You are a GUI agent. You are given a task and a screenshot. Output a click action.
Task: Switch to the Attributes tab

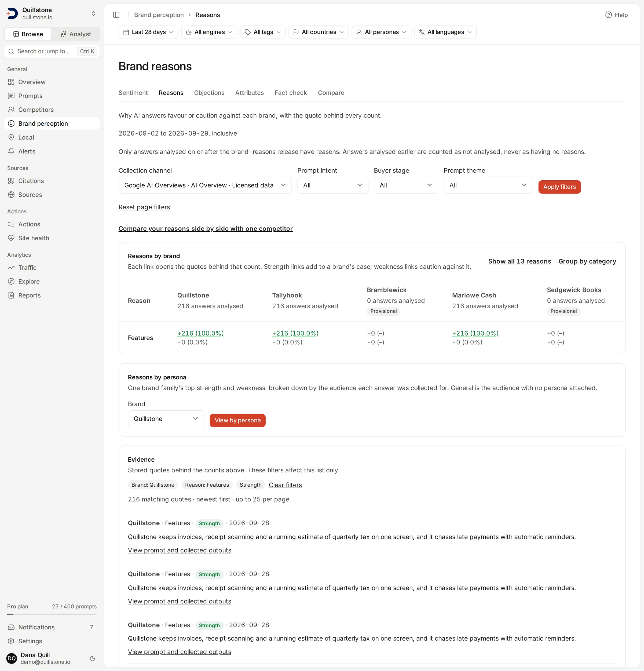[250, 93]
